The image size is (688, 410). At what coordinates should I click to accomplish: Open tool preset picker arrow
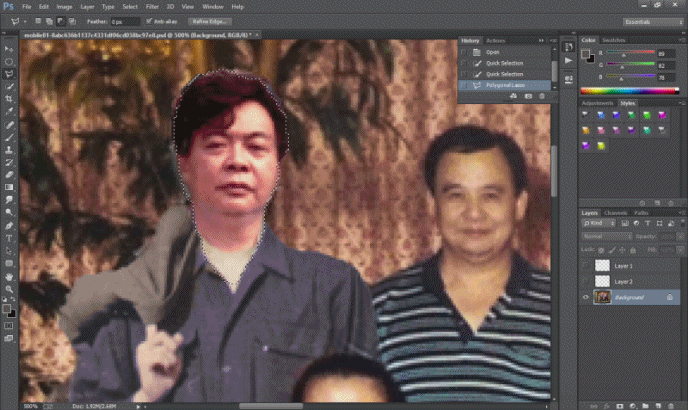(x=25, y=21)
